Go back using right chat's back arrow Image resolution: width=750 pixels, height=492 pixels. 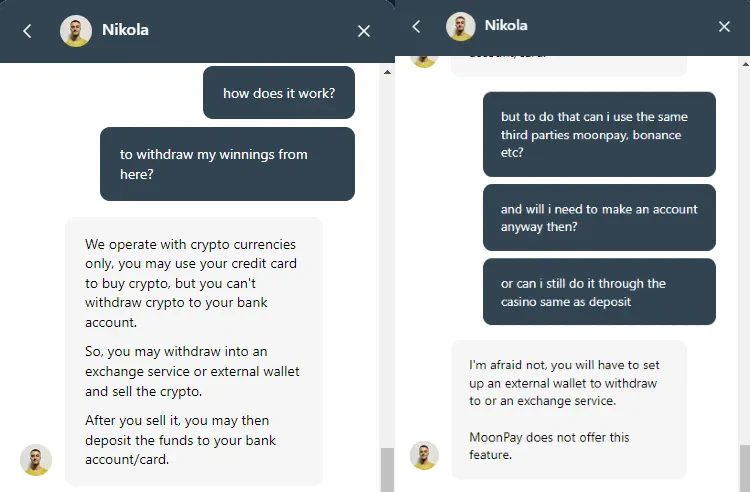coord(416,27)
